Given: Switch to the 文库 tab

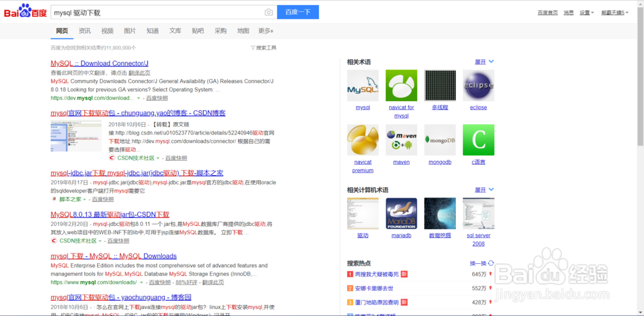Looking at the screenshot, I should pos(175,31).
